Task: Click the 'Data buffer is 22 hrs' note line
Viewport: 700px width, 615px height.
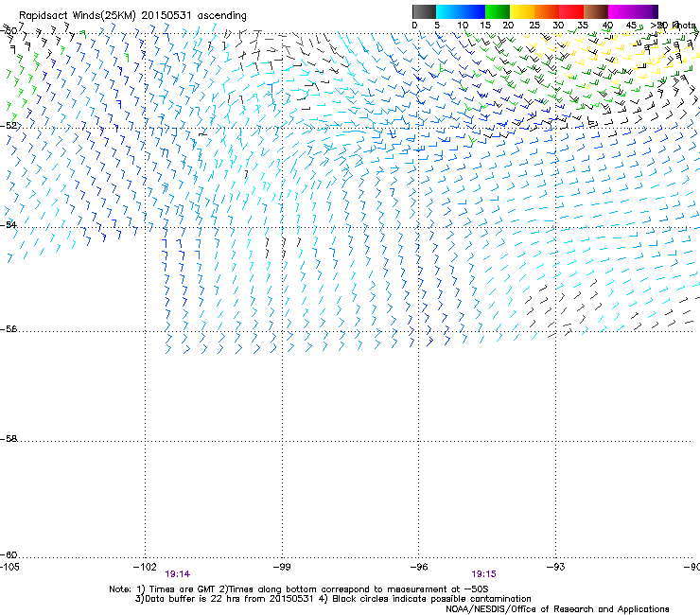Action: [333, 599]
